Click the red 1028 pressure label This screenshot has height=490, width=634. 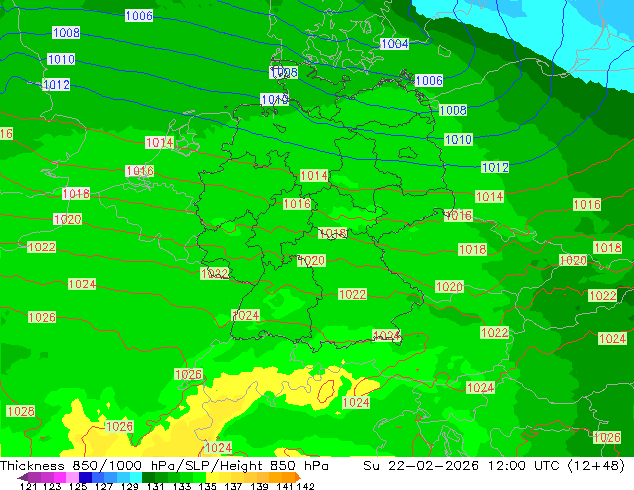click(x=21, y=412)
